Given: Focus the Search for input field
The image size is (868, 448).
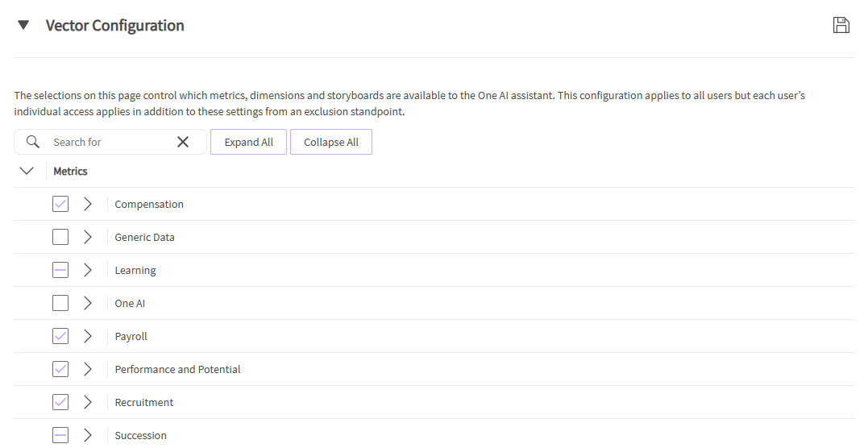Looking at the screenshot, I should pos(109,142).
